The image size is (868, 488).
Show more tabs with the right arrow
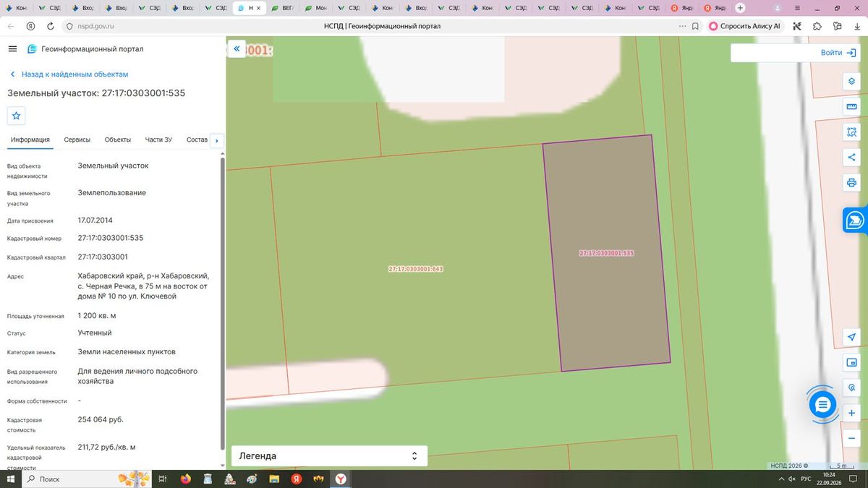(217, 140)
